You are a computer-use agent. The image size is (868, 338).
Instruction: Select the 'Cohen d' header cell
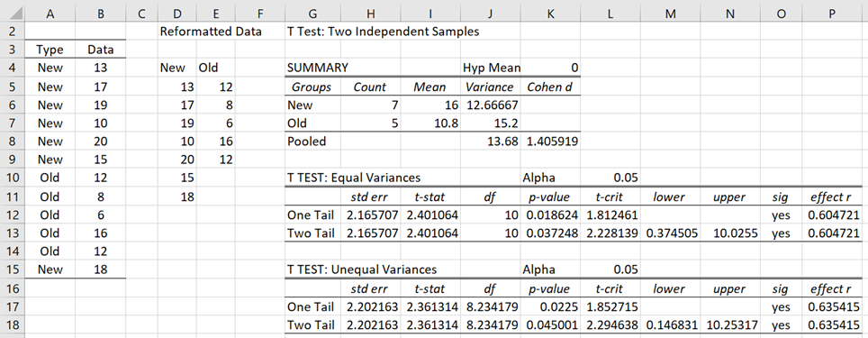[x=550, y=87]
